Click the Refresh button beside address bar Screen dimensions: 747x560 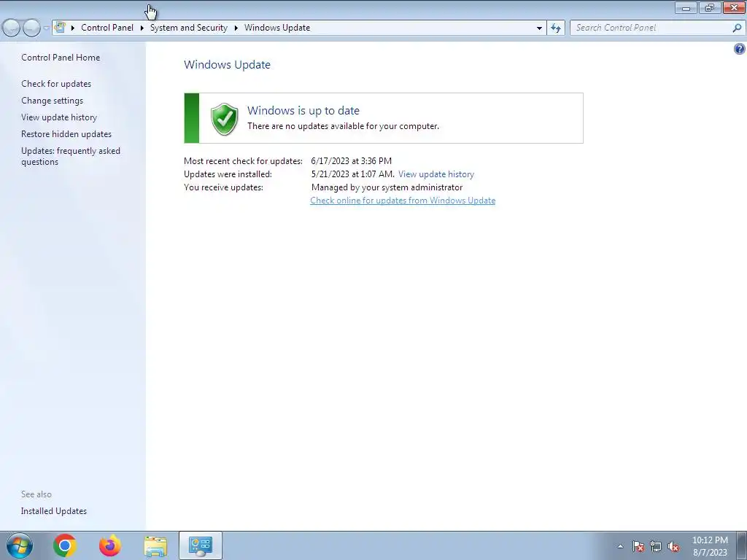click(555, 28)
